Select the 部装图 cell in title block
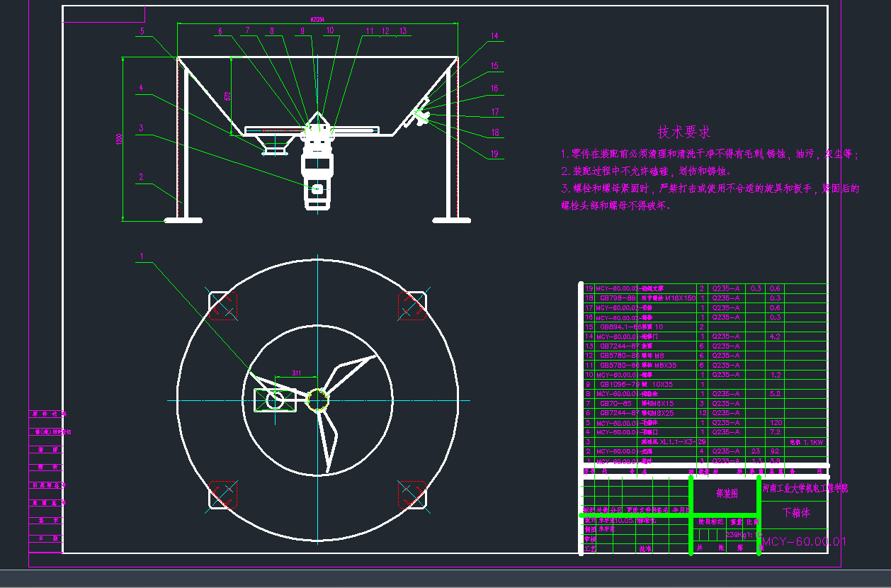Screen dimensions: 891x588 pos(727,494)
